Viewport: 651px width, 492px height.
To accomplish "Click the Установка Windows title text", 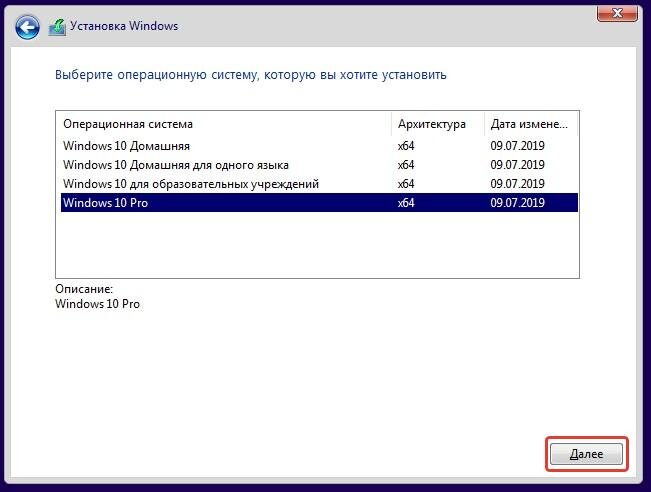I will point(124,26).
